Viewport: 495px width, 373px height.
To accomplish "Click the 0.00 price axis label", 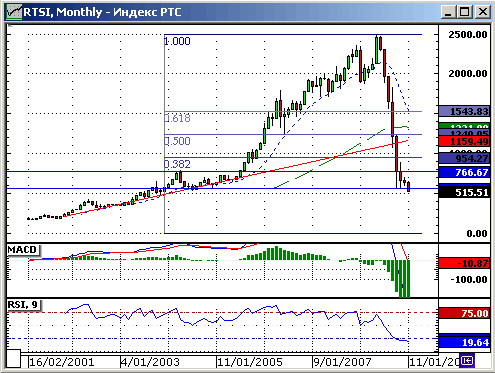I will (477, 233).
